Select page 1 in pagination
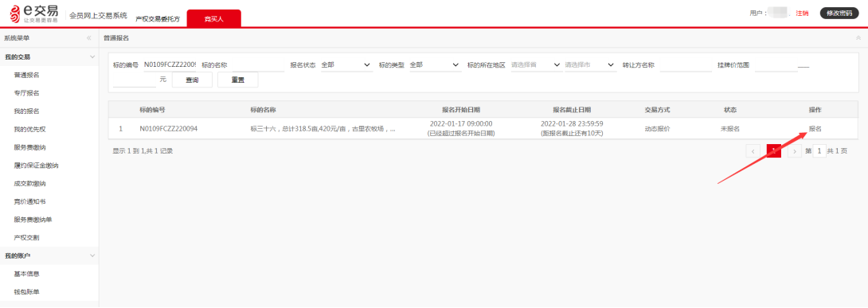This screenshot has width=868, height=308. (x=773, y=151)
